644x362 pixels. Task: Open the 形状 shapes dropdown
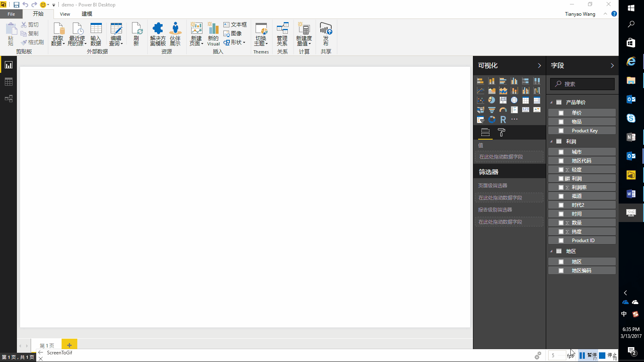(x=235, y=42)
